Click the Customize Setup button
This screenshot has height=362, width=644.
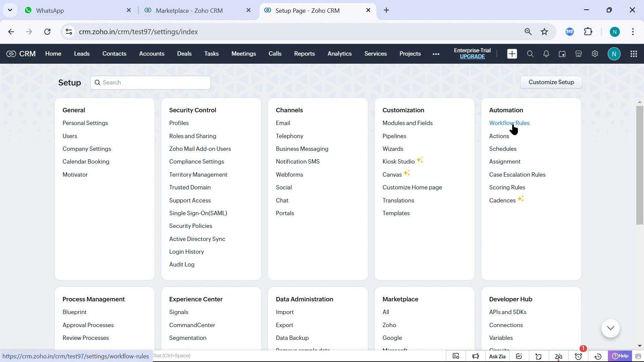coord(551,82)
